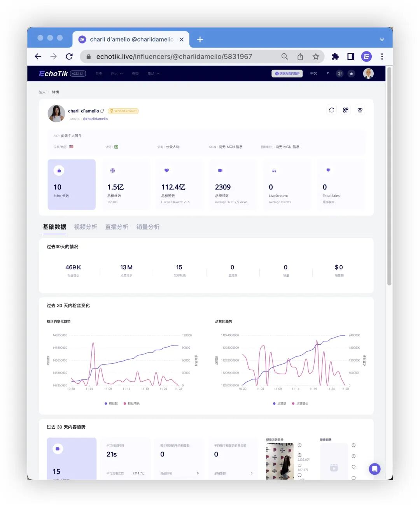Copy the charli d'amelio name

coord(102,111)
